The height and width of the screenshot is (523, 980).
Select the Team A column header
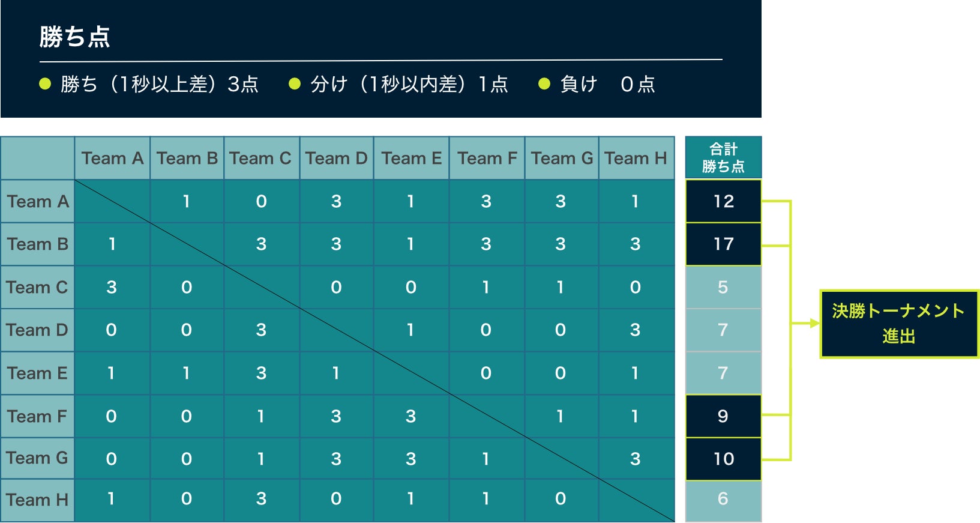tap(112, 159)
